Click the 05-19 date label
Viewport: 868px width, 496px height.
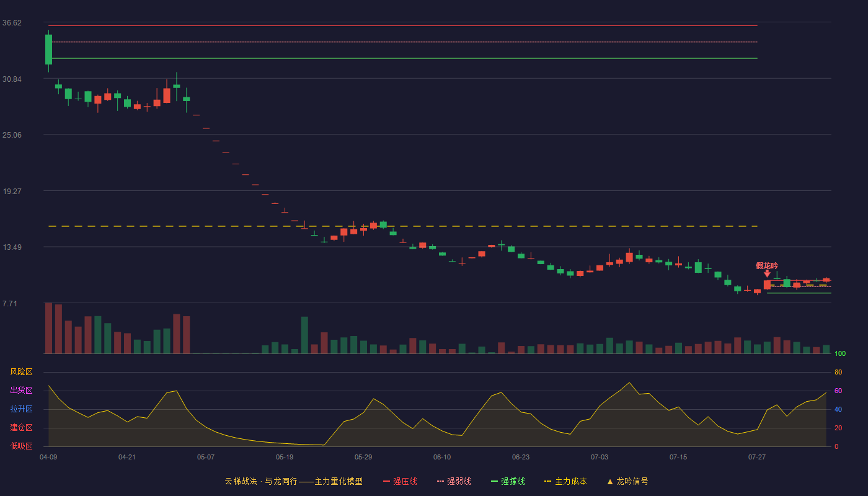click(285, 457)
